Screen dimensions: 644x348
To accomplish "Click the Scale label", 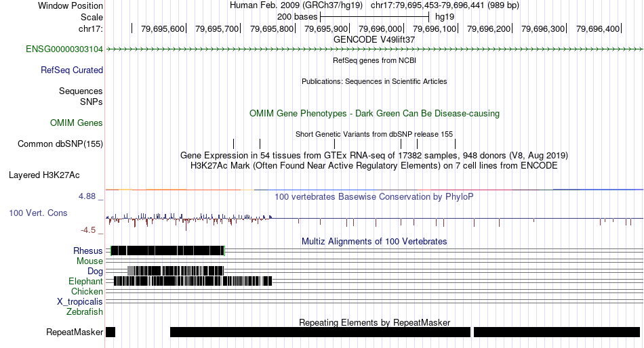I will (92, 17).
